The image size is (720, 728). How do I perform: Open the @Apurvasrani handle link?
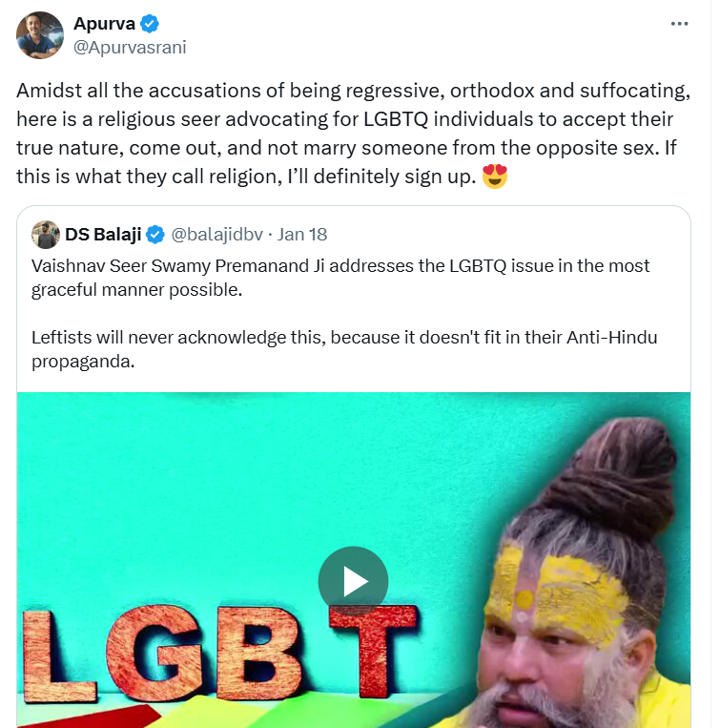pyautogui.click(x=130, y=48)
